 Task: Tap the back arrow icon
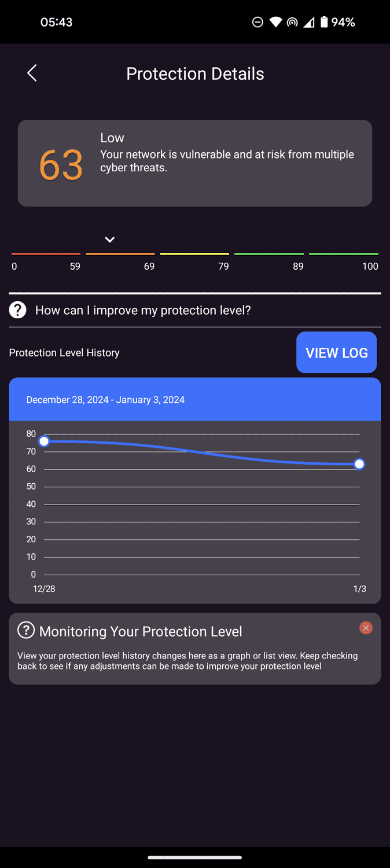pyautogui.click(x=32, y=73)
